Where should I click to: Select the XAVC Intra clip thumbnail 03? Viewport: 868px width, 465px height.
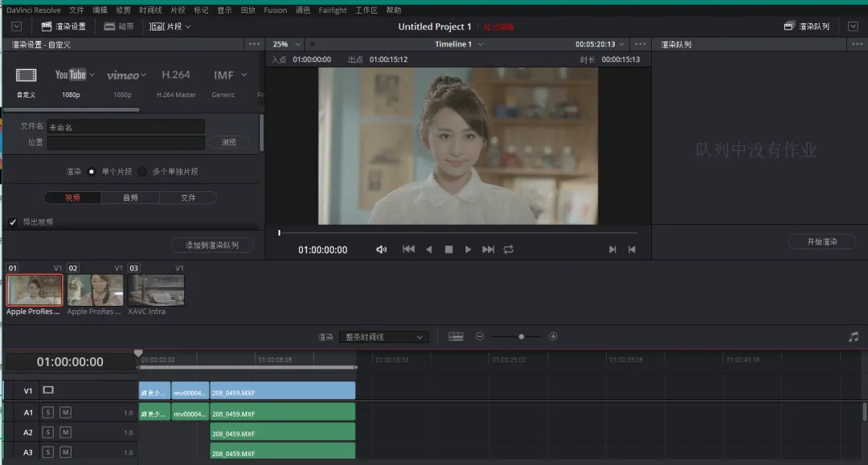(156, 290)
